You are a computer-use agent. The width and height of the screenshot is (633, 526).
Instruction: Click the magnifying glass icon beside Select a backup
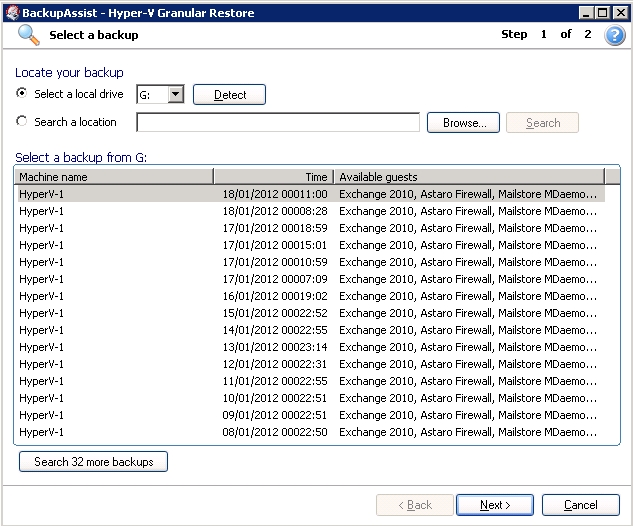click(29, 35)
